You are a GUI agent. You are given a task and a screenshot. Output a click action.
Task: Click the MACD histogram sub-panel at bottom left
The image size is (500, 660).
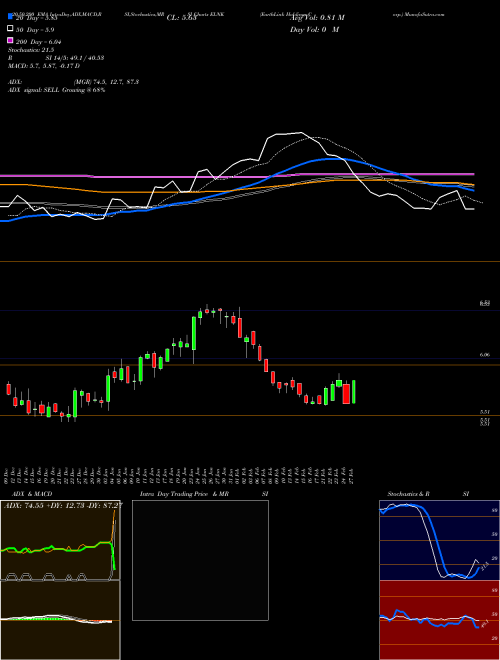tap(60, 620)
